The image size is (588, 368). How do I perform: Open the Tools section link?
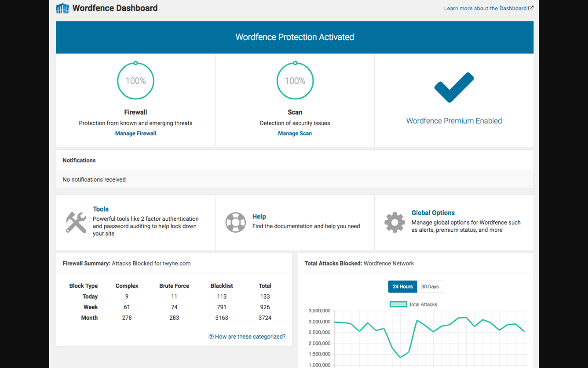101,209
